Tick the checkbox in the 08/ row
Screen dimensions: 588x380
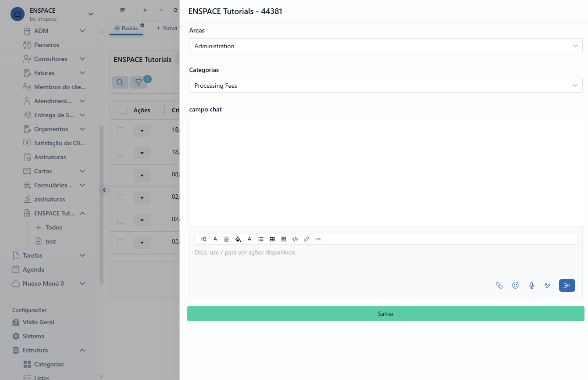point(121,176)
